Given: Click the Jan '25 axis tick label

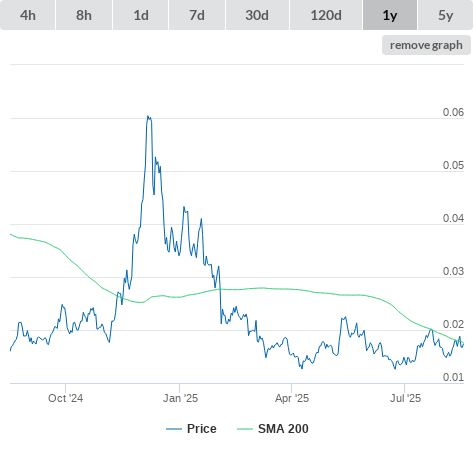Looking at the screenshot, I should point(180,398).
